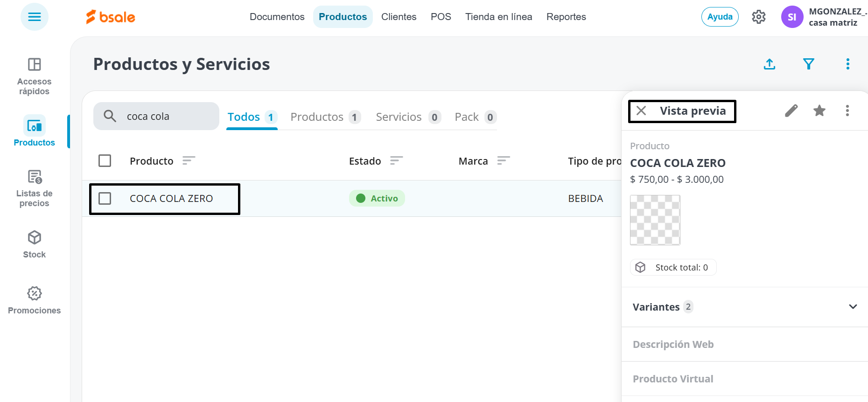Expand the Descripción Web section
Screen dimensions: 868x402
(x=745, y=344)
